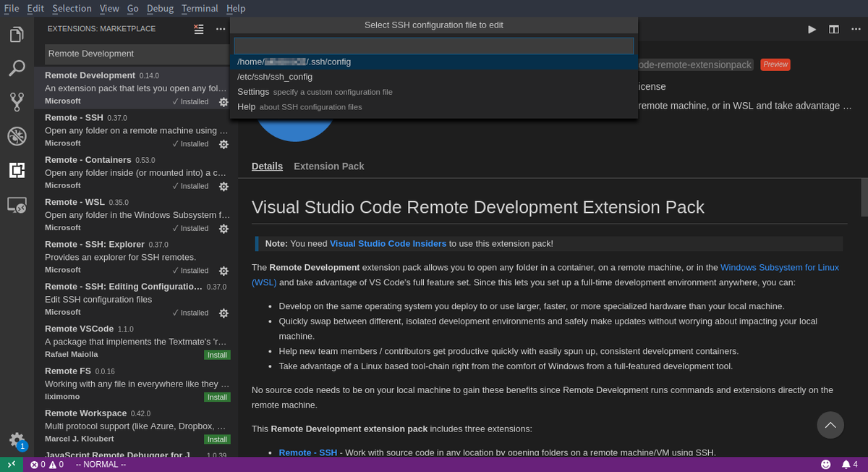This screenshot has width=868, height=472.
Task: Open the Manage gear in activity bar
Action: pyautogui.click(x=17, y=439)
